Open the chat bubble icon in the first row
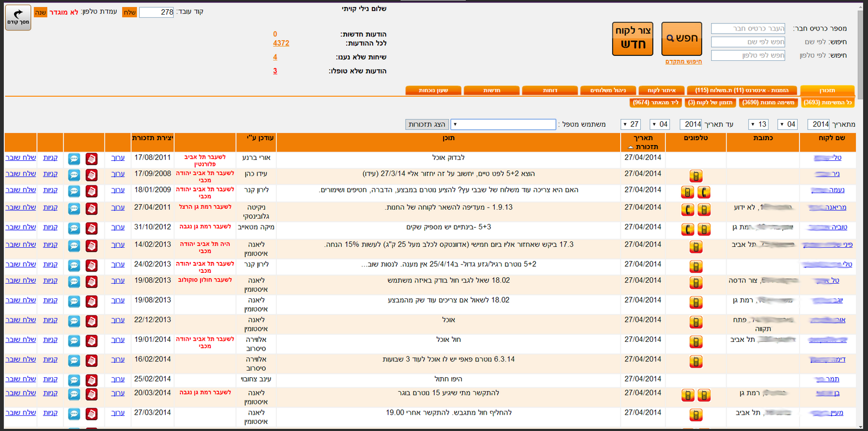The height and width of the screenshot is (431, 868). pos(74,159)
